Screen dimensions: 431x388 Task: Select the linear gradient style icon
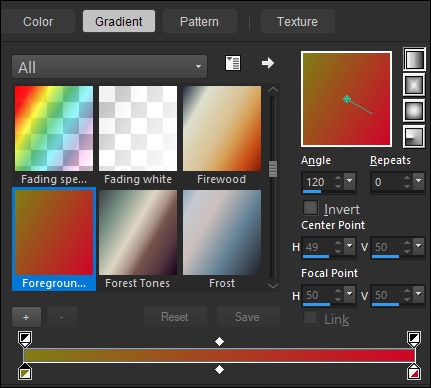(x=414, y=60)
